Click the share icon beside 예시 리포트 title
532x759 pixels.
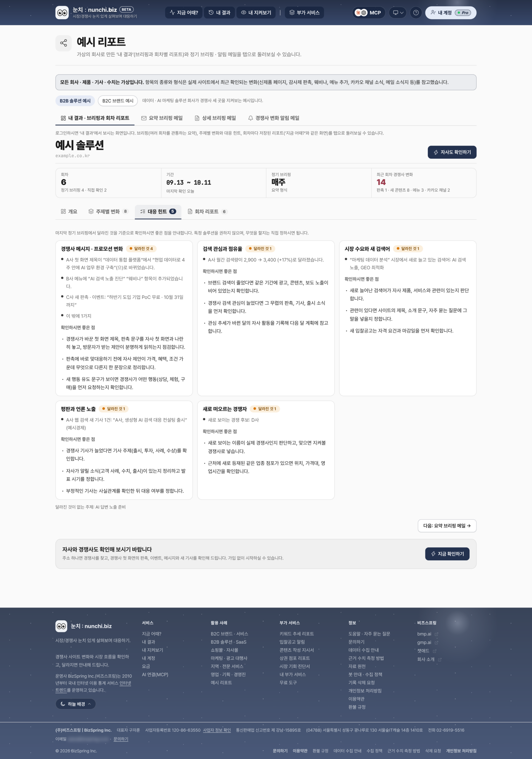(x=63, y=43)
